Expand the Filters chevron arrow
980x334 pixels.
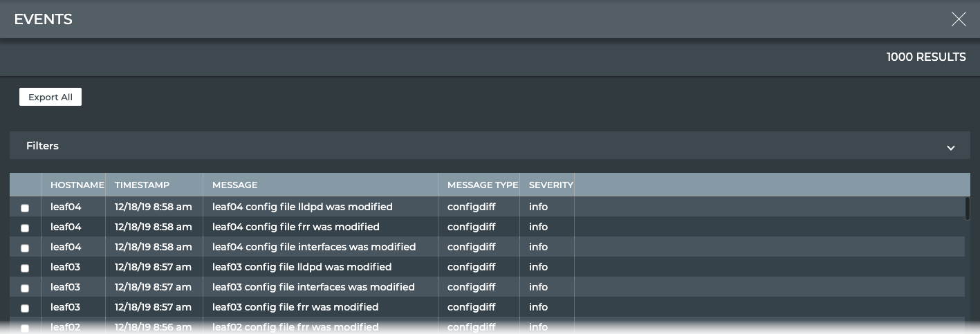(x=950, y=147)
